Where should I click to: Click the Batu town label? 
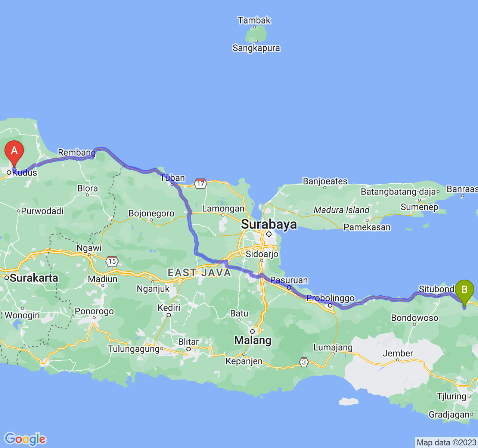[239, 313]
